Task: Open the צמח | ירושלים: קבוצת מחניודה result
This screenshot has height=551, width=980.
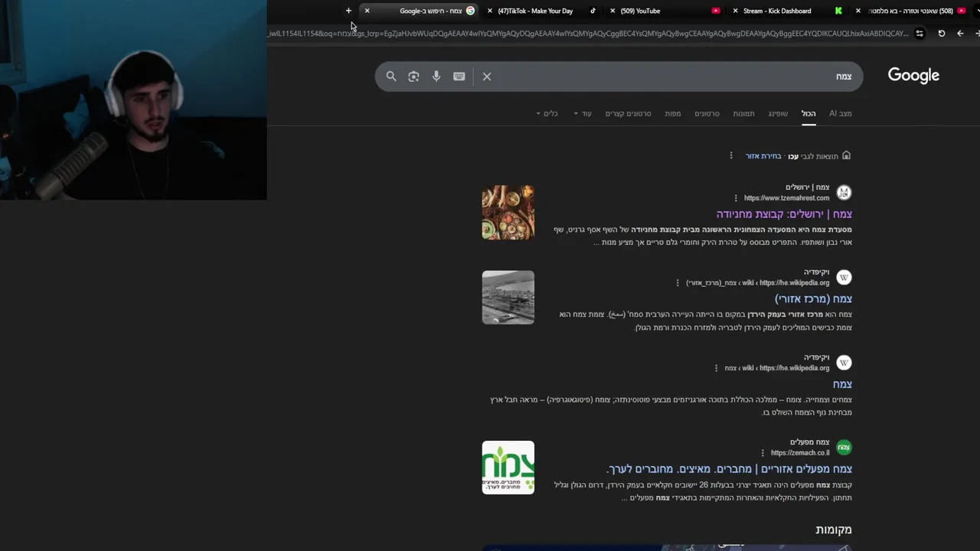Action: [x=784, y=214]
